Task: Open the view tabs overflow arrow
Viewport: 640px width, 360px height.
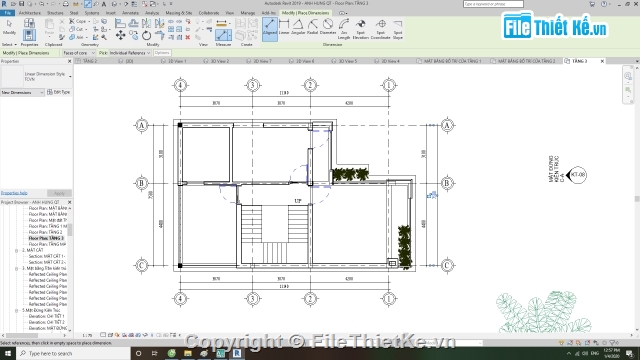Action: coord(637,61)
